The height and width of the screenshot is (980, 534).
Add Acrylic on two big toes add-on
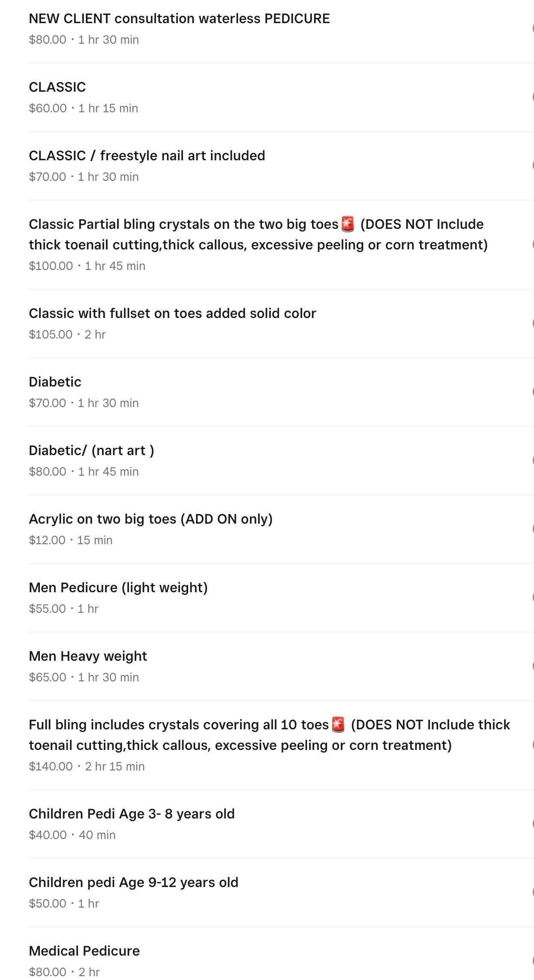tap(150, 519)
